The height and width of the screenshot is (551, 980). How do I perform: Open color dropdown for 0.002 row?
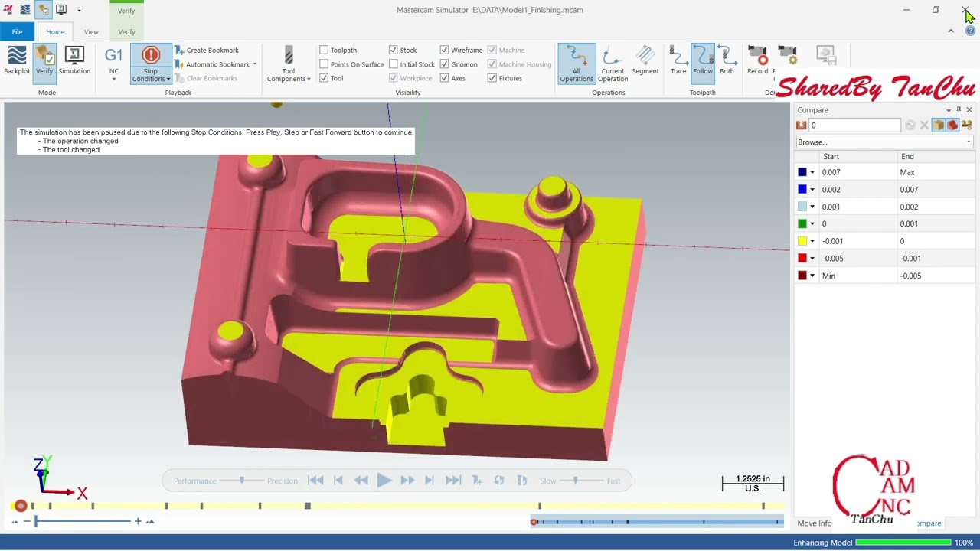812,190
